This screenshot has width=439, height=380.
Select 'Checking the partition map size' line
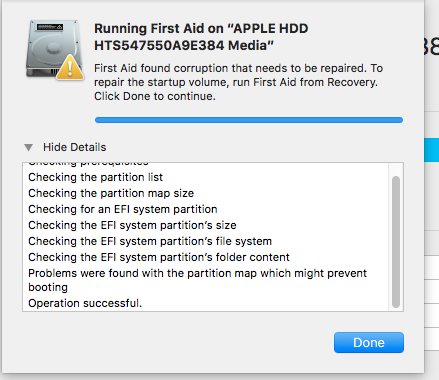(111, 193)
